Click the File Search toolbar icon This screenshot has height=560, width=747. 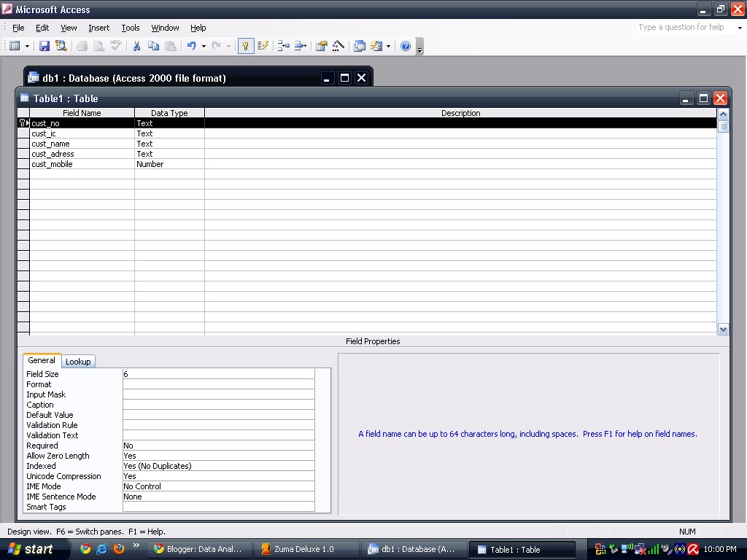tap(61, 46)
